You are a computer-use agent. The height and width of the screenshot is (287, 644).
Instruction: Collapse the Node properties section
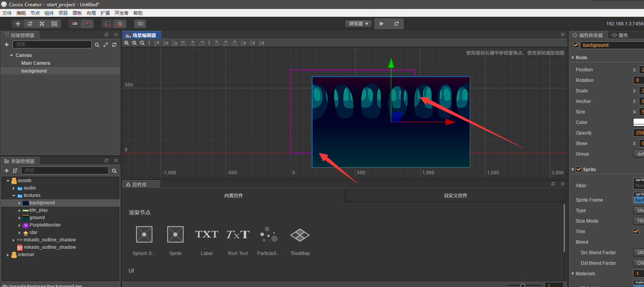pos(573,58)
